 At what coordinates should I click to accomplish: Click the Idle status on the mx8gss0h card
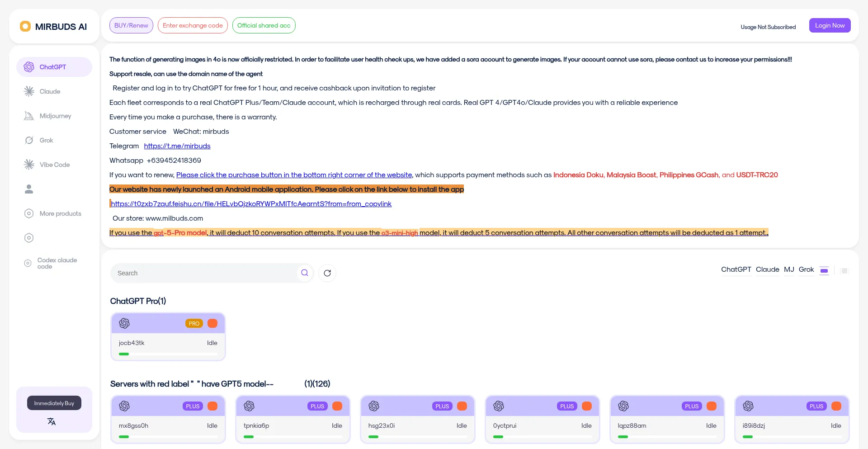pyautogui.click(x=212, y=426)
